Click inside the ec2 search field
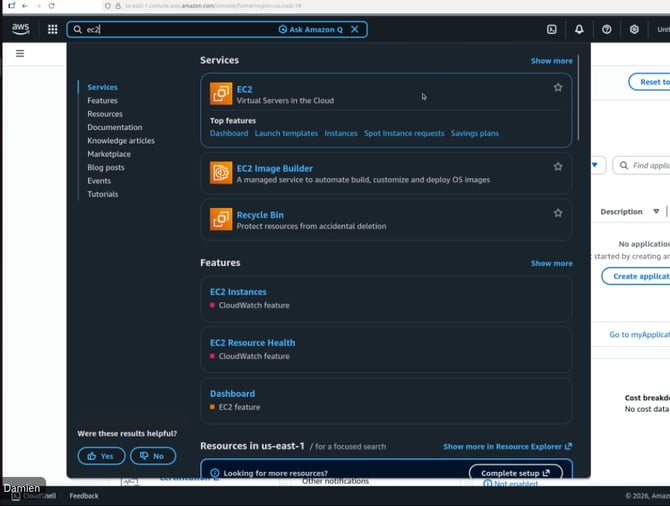The image size is (670, 506). [x=170, y=30]
